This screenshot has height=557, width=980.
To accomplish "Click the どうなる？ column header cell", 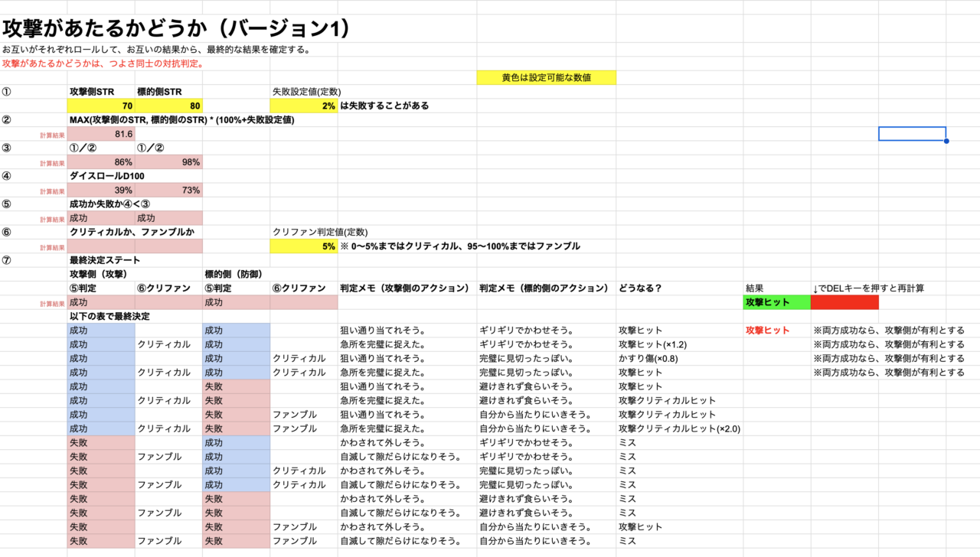I will point(640,288).
